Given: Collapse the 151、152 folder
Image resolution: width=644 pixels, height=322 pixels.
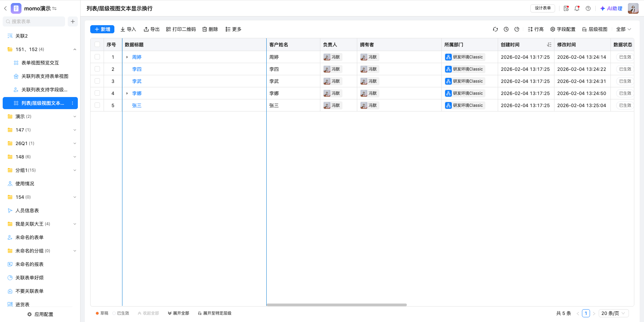Looking at the screenshot, I should coord(75,49).
